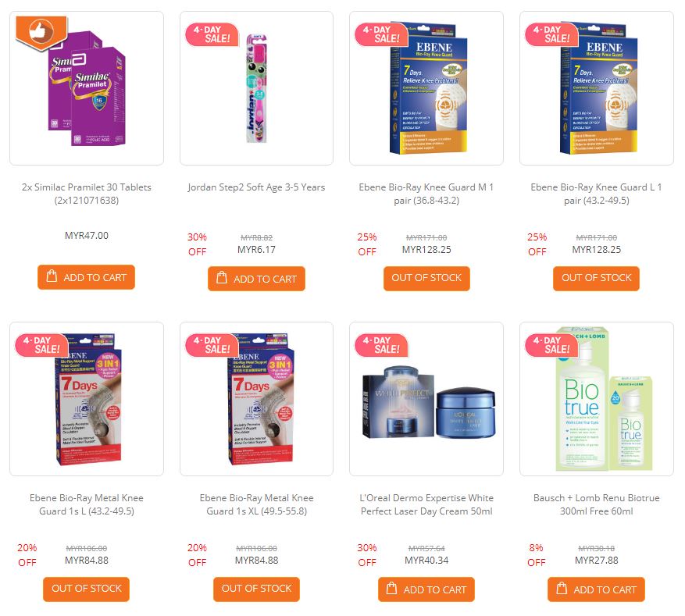Screen dimensions: 685x616
Task: Click Out of Stock under Ebene Knee Guard M
Action: click(x=426, y=278)
